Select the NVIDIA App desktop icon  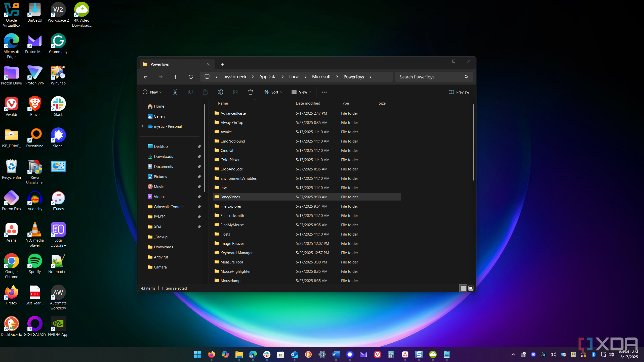click(x=58, y=326)
